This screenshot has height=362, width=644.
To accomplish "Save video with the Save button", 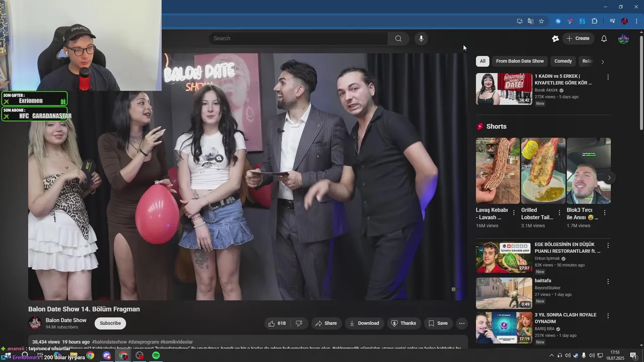I will point(438,323).
